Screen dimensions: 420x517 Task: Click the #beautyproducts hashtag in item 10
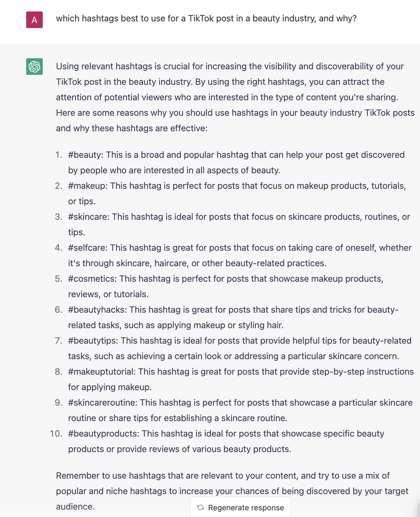pos(103,434)
